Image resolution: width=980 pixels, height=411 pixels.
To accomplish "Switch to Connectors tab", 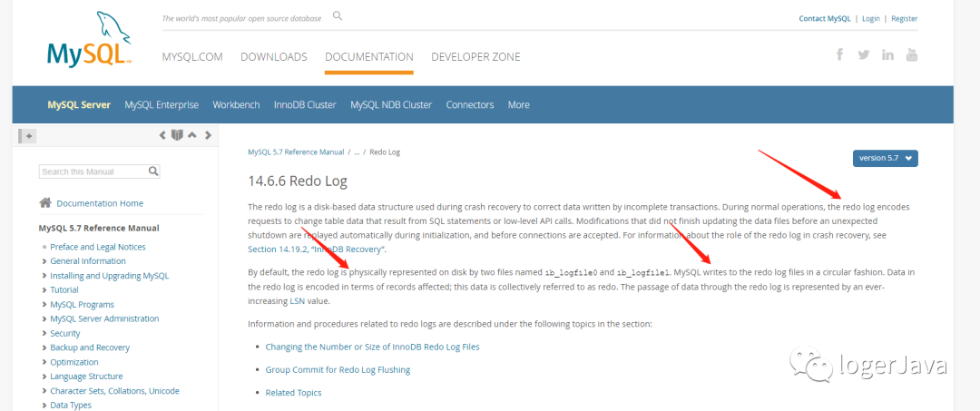I will tap(470, 104).
